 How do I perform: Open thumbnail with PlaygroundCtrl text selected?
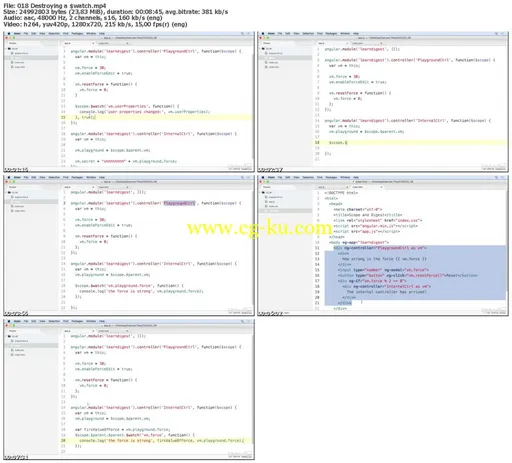pyautogui.click(x=129, y=246)
